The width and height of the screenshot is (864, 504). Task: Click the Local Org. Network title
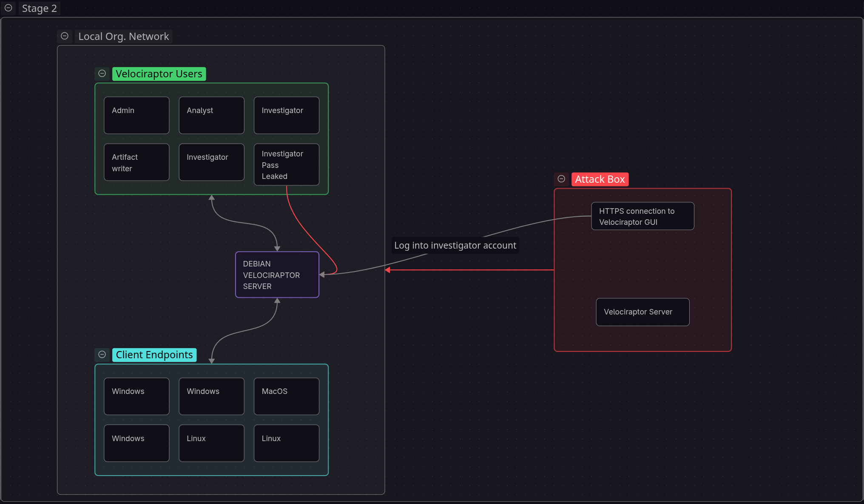124,37
